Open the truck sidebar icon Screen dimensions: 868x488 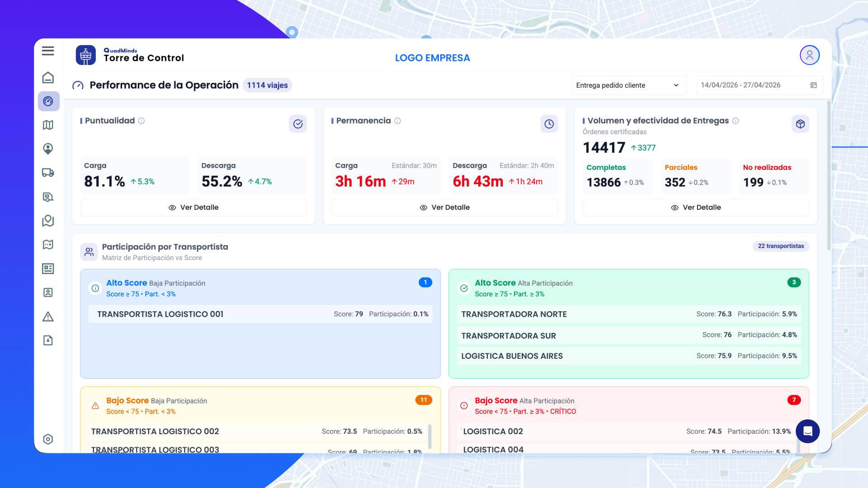coord(48,173)
